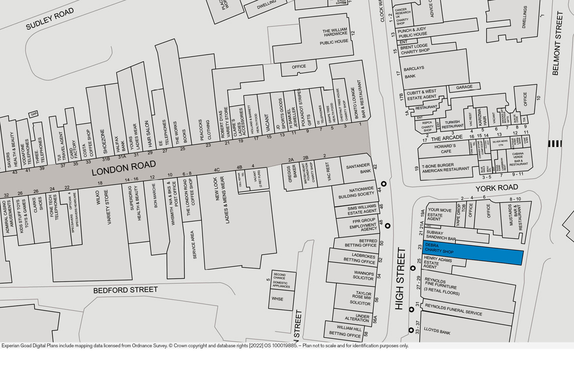Click the New Look Ladies & Mens Wear label

coord(221,199)
